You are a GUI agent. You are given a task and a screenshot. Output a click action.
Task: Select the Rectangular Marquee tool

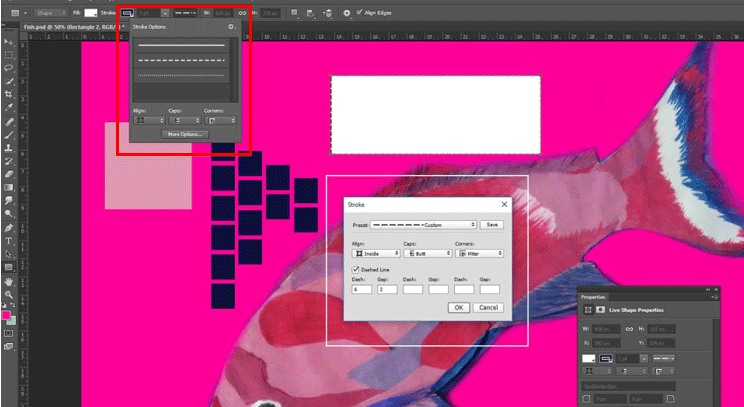9,55
